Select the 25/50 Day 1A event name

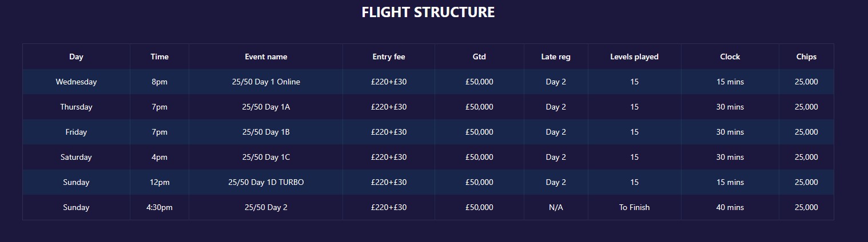(x=266, y=107)
